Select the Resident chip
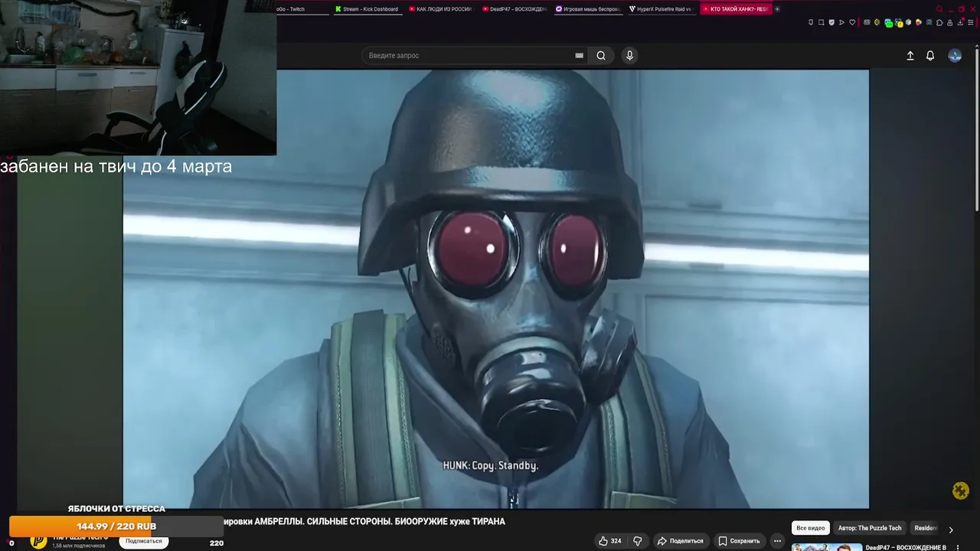Image resolution: width=980 pixels, height=551 pixels. click(926, 528)
